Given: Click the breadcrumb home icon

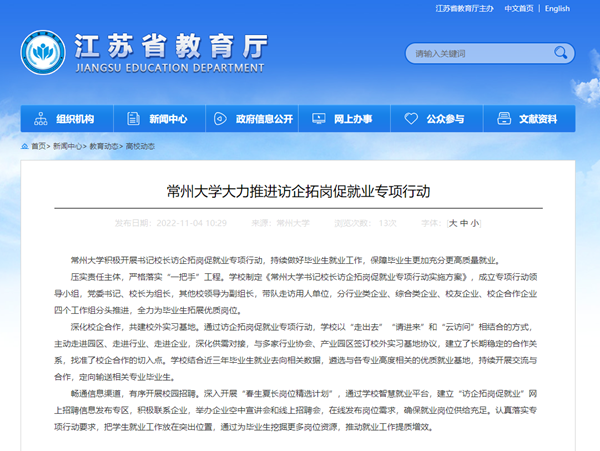Looking at the screenshot, I should point(24,146).
